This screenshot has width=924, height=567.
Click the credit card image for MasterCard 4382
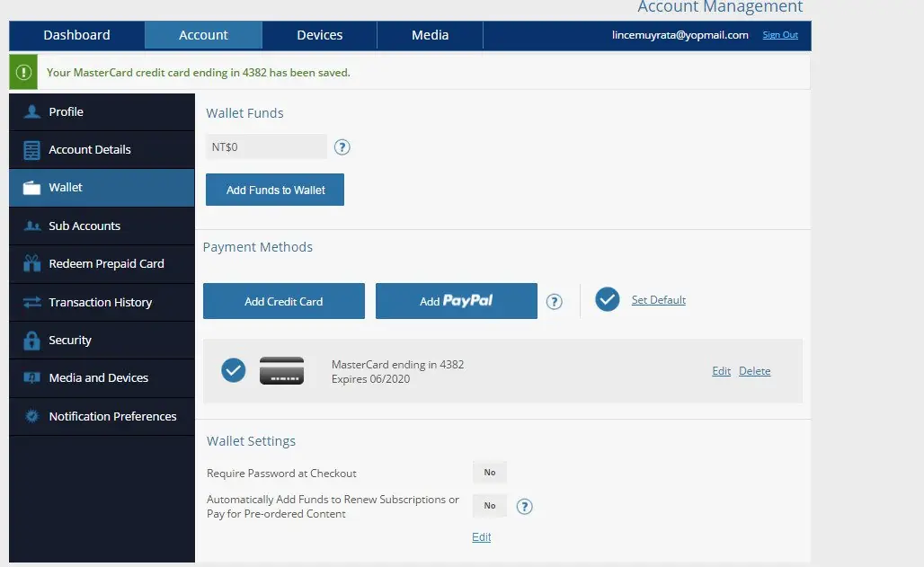[x=281, y=371]
